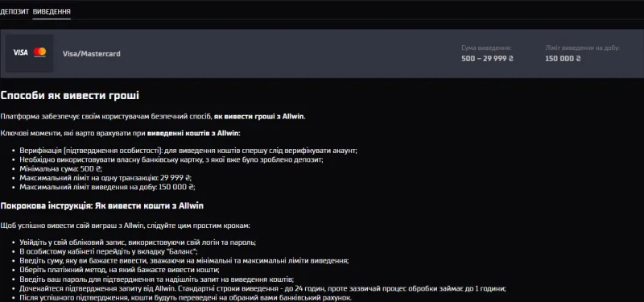Click the heading 'Способи як вивести гроші'
Viewport: 644px width, 302px height.
(70, 96)
